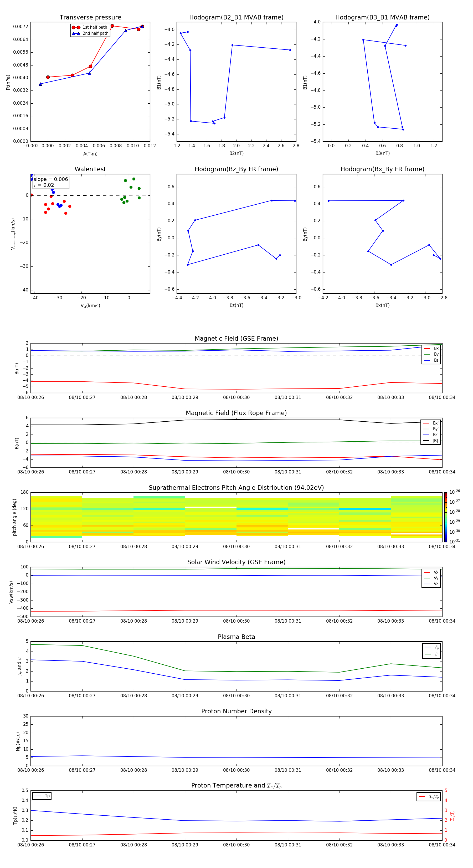Click the 'Bx' legend entry in GSE magnetic field

click(431, 349)
